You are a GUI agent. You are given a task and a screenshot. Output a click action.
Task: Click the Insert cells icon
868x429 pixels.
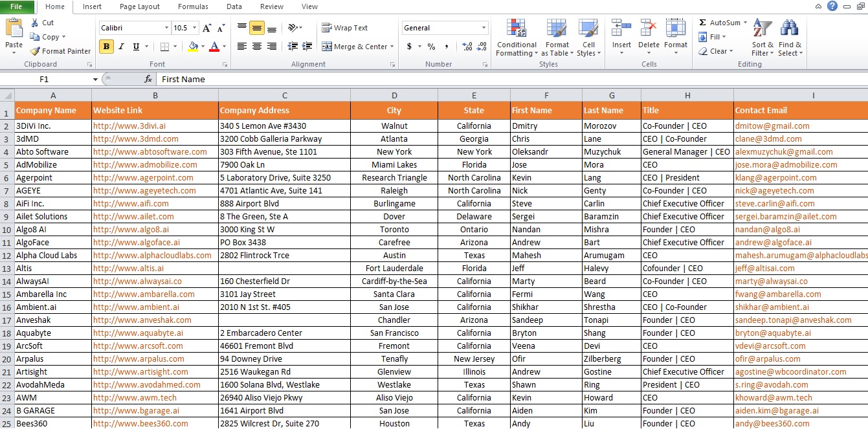coord(621,30)
